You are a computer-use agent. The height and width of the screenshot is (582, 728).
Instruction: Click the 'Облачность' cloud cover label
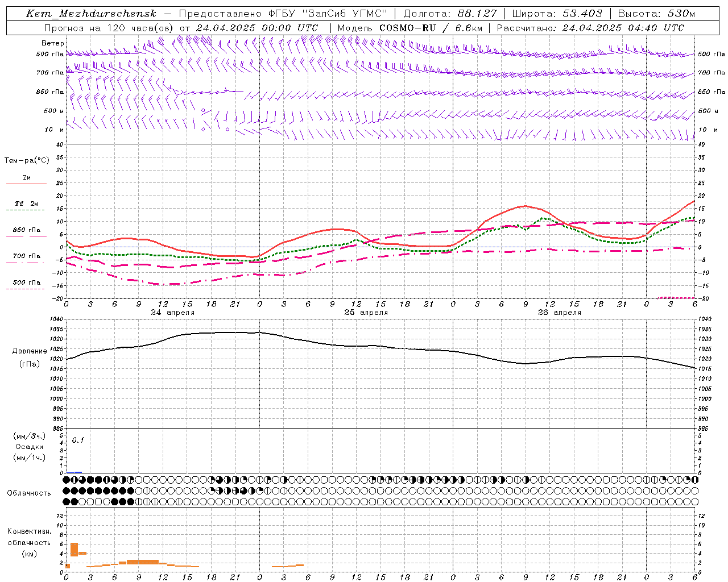point(29,493)
